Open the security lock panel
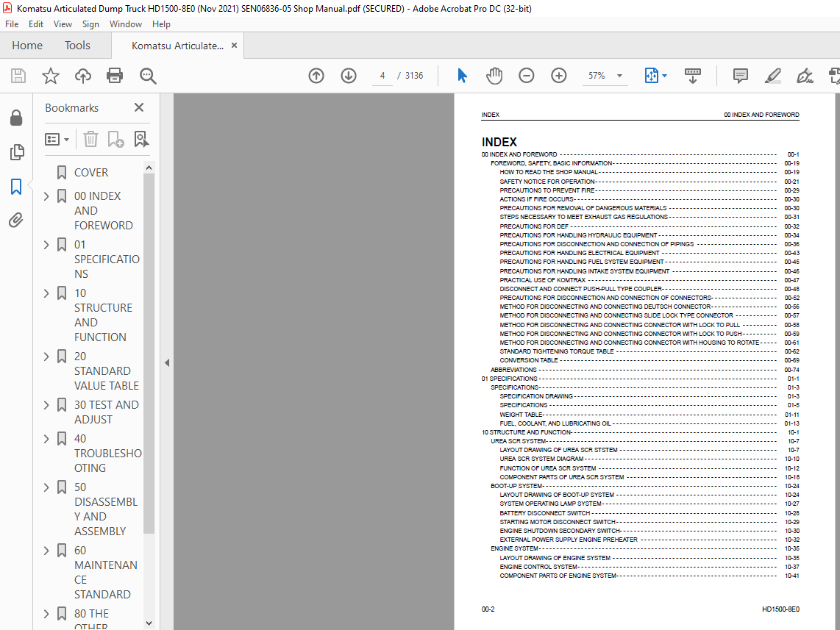This screenshot has height=630, width=840. [16, 118]
